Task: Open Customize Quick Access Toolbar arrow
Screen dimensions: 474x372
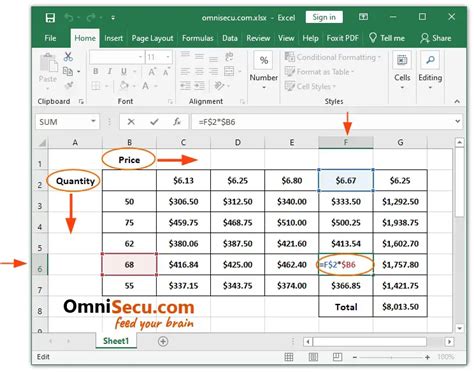Action: [113, 18]
